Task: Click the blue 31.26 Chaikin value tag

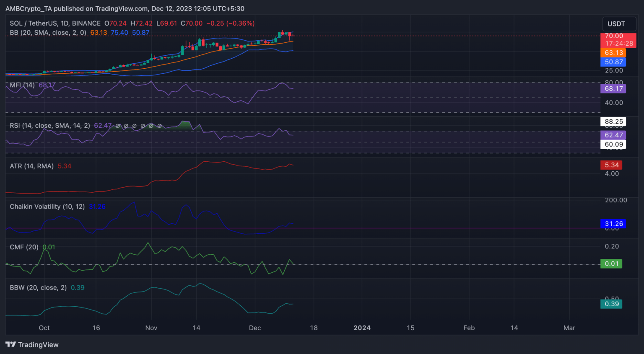Action: [x=613, y=224]
